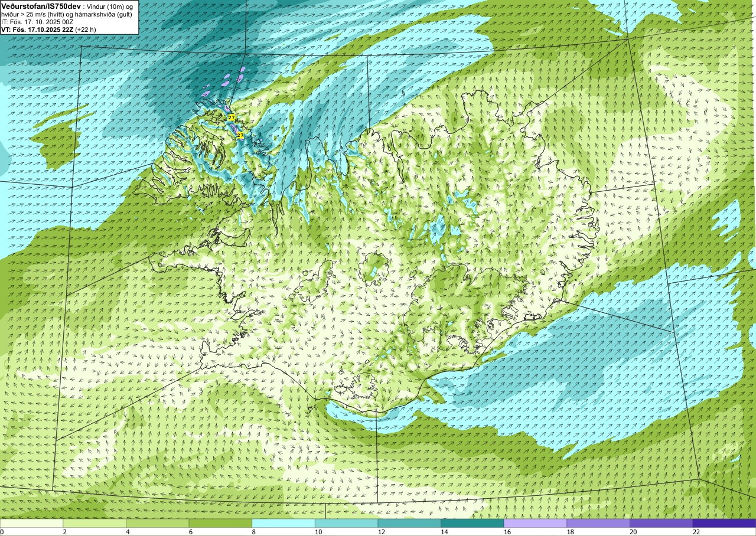Select the violet 20–22 m/s legend swatch
Image resolution: width=756 pixels, height=536 pixels.
point(661,523)
